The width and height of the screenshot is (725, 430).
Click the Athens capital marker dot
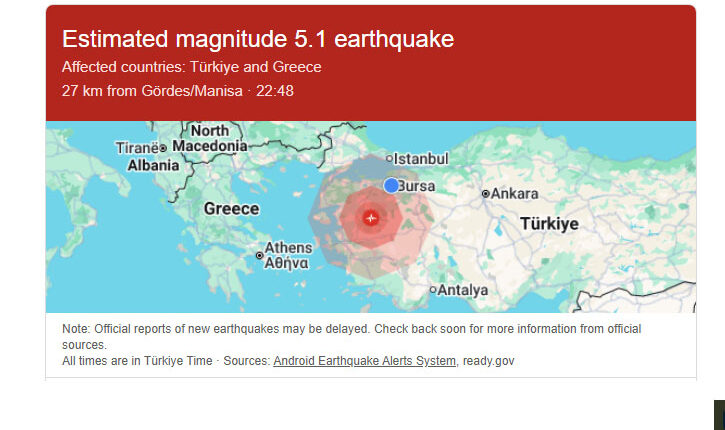pos(260,256)
